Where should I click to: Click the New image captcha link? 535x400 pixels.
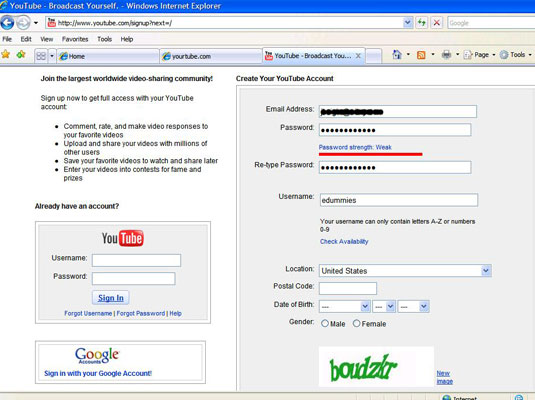445,377
